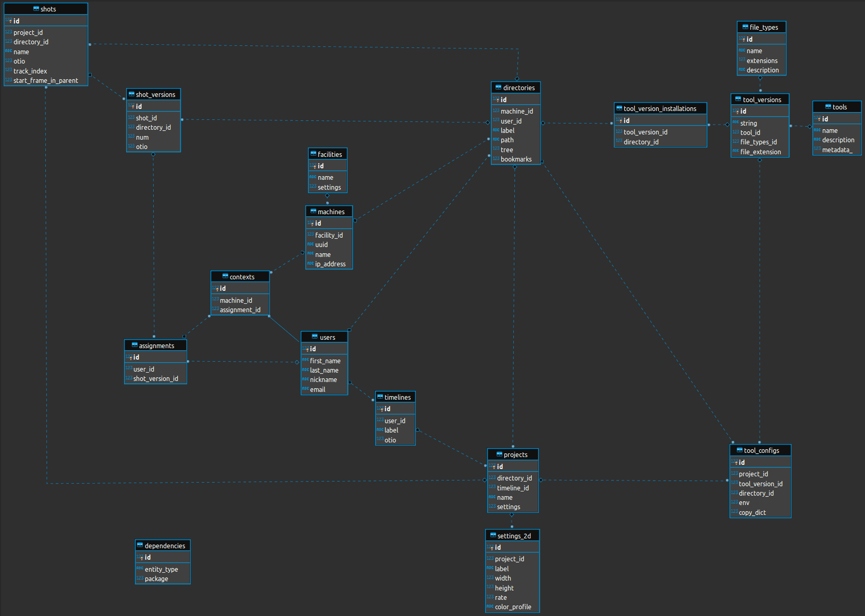Select the settings_2d table header
Image resolution: width=865 pixels, height=616 pixels.
514,536
